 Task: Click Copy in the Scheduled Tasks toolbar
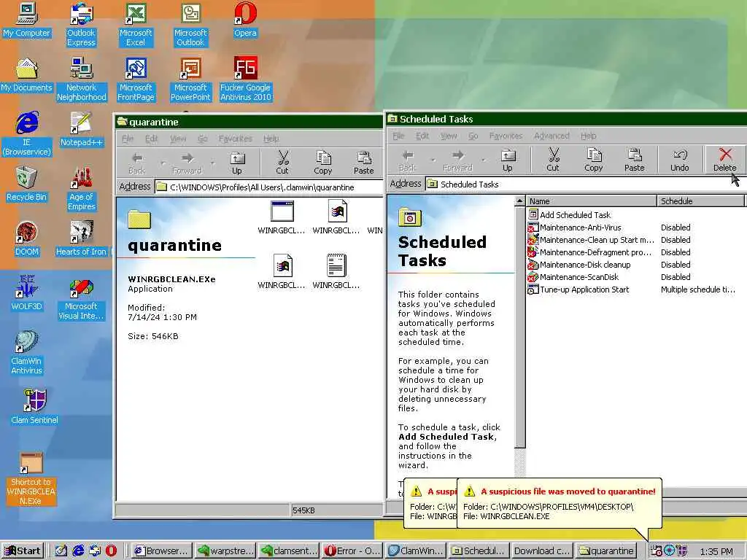tap(594, 160)
